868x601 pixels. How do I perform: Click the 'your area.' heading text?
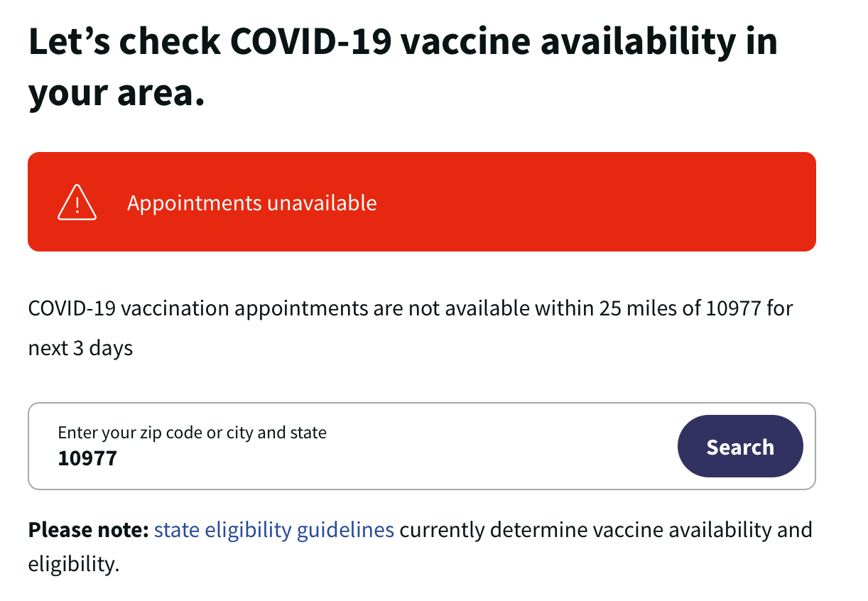(x=116, y=93)
